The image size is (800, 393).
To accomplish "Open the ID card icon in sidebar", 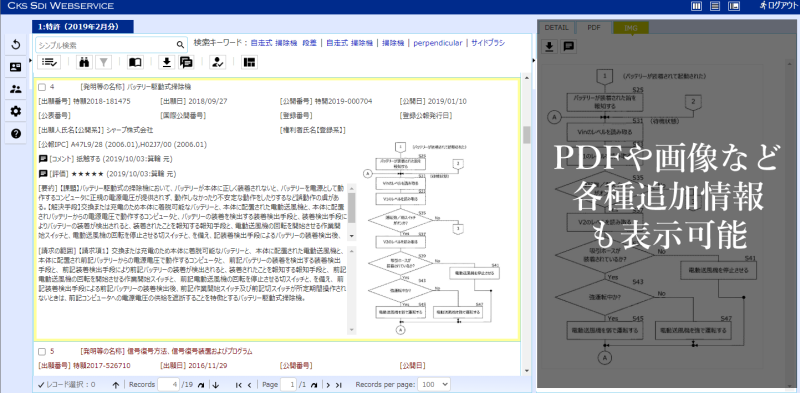I will (16, 67).
